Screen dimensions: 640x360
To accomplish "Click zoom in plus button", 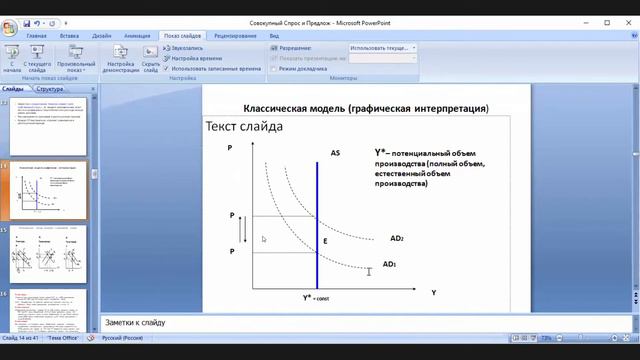I will 614,338.
